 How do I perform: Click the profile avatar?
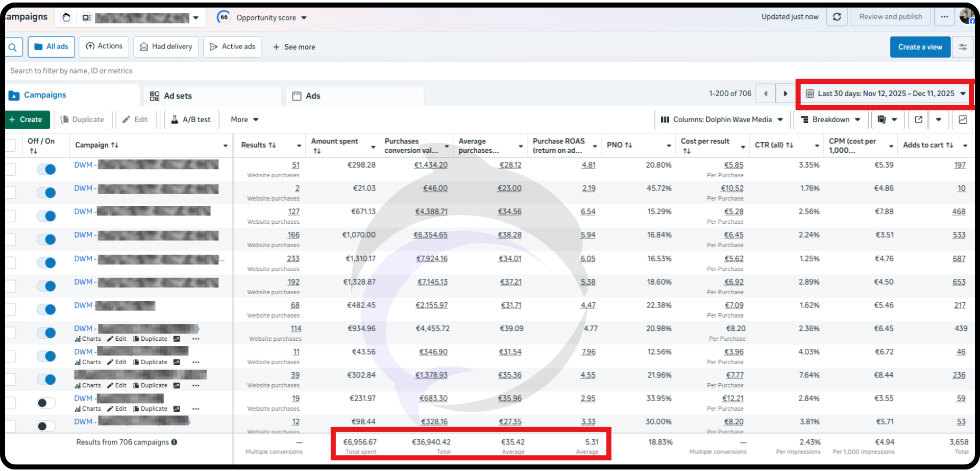pos(966,16)
